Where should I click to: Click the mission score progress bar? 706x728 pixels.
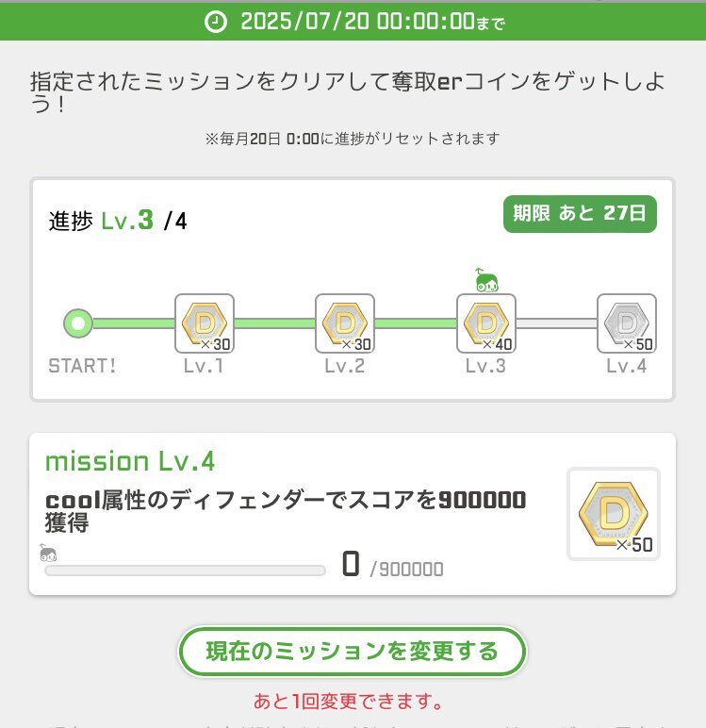[185, 571]
